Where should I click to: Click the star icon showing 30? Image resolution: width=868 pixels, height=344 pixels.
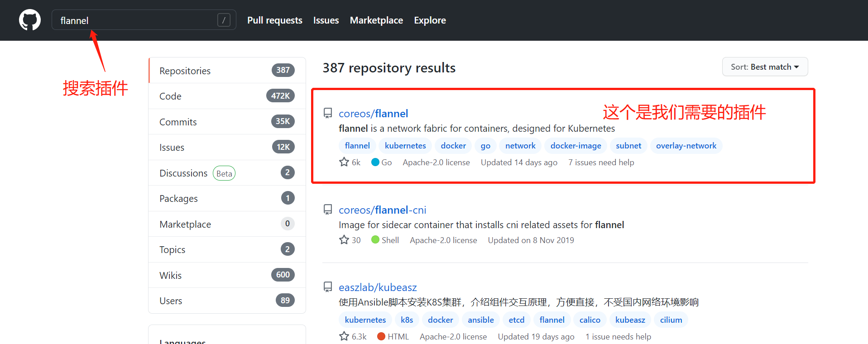[344, 240]
